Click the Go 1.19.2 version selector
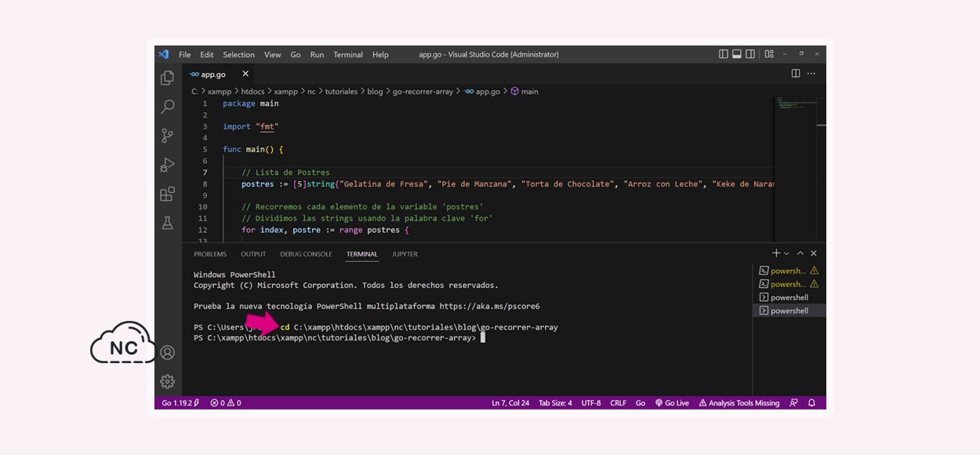This screenshot has height=455, width=980. tap(180, 402)
